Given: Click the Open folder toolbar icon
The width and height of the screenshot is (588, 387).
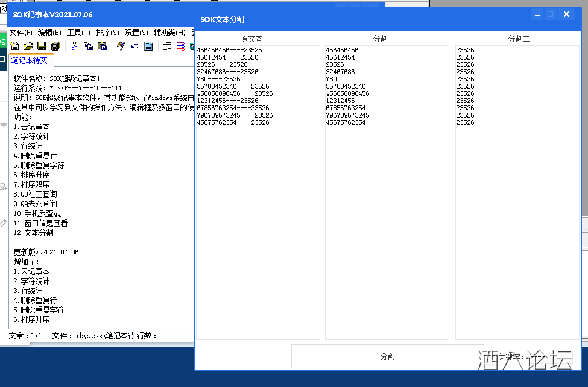Looking at the screenshot, I should pyautogui.click(x=28, y=46).
